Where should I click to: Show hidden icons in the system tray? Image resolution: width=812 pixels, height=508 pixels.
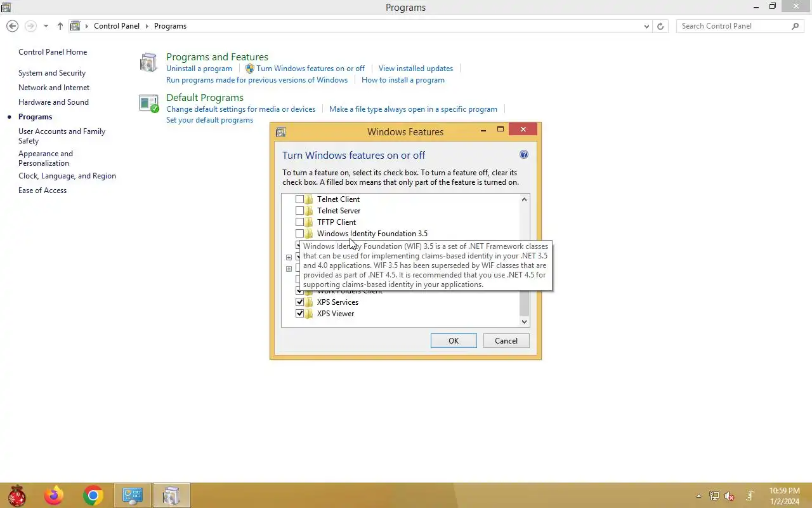(699, 496)
